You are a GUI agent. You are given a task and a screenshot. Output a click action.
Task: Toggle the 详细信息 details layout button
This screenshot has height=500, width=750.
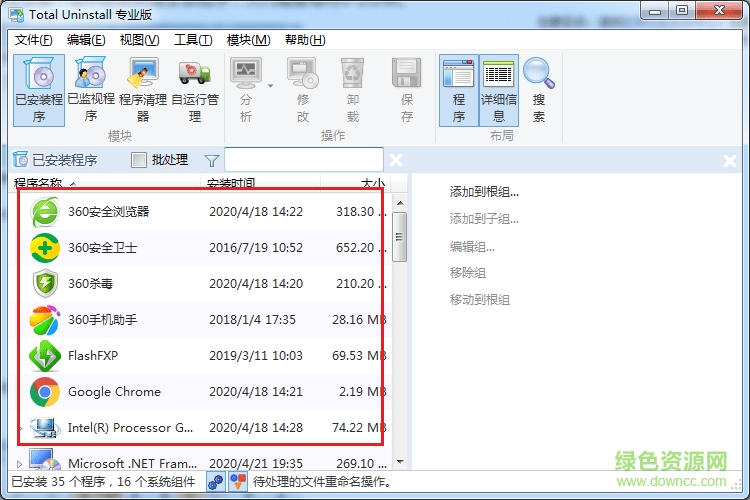coord(499,90)
